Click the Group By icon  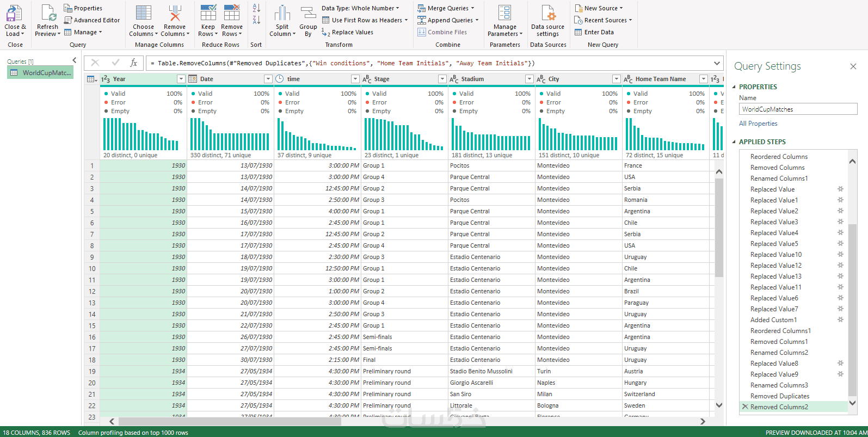pyautogui.click(x=308, y=14)
